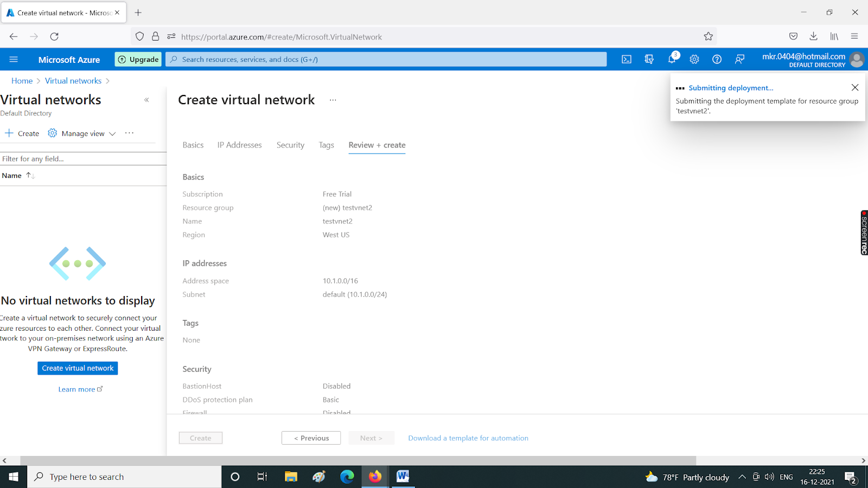
Task: Open Microsoft Edge from taskbar
Action: coord(347,477)
